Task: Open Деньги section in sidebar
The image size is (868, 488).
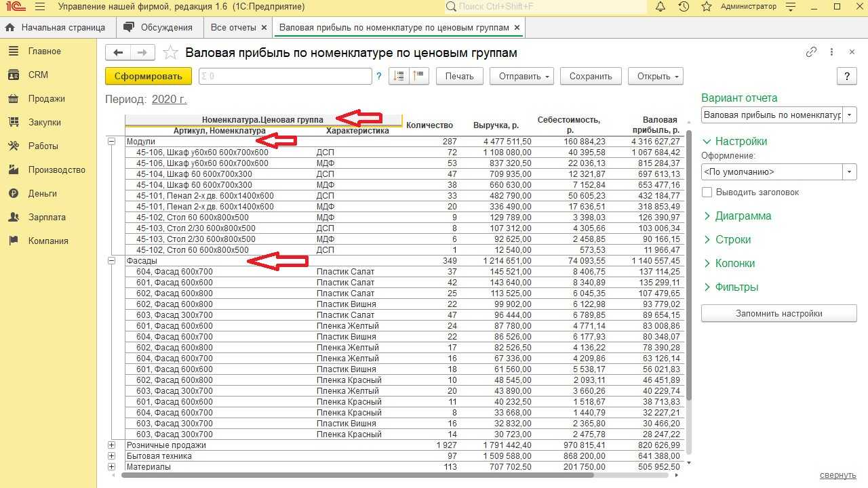Action: pos(42,193)
